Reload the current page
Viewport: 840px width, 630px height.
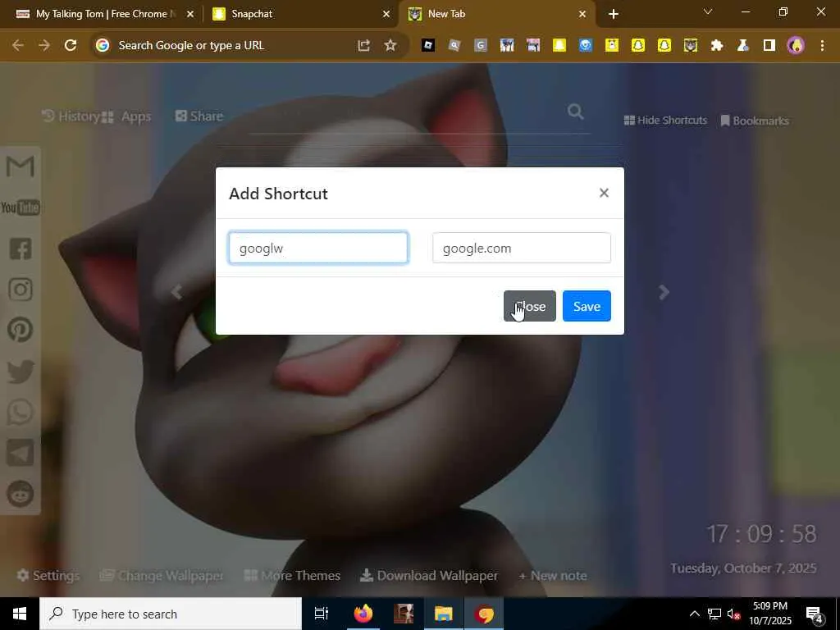pyautogui.click(x=71, y=46)
